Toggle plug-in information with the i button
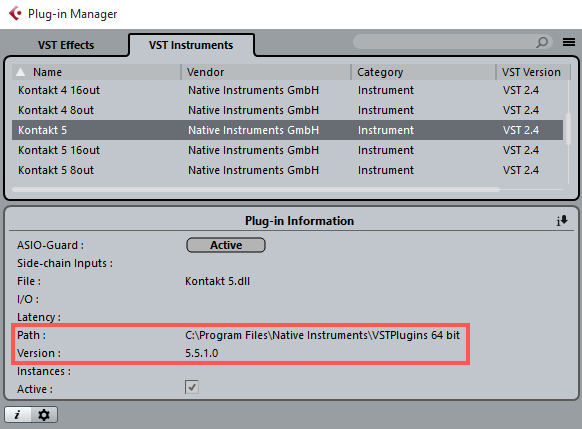This screenshot has width=582, height=429. [17, 415]
